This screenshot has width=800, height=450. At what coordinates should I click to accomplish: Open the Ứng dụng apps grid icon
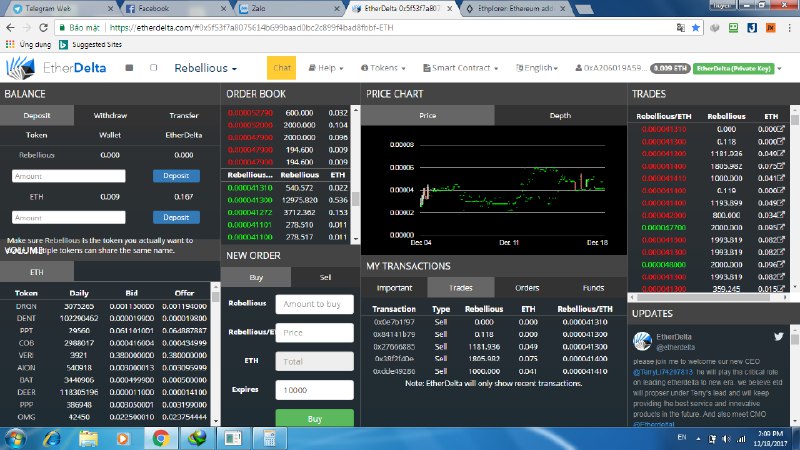tap(10, 44)
